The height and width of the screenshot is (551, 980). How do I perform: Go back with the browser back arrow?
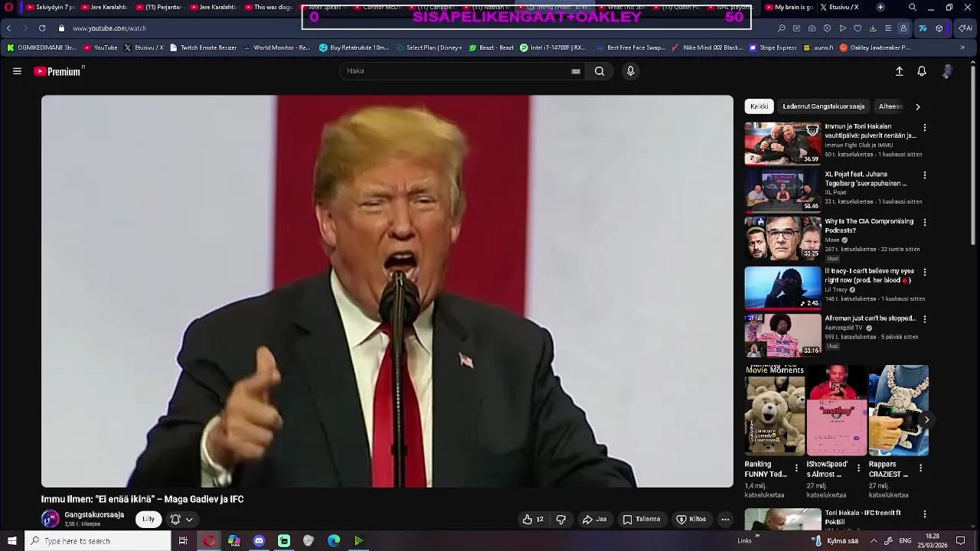tap(8, 28)
